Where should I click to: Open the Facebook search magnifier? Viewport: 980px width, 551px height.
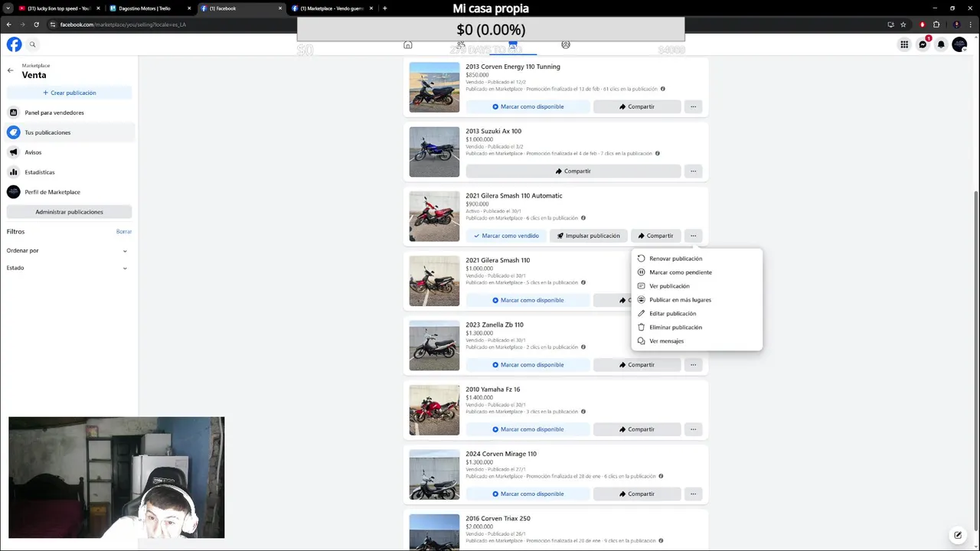pyautogui.click(x=32, y=44)
